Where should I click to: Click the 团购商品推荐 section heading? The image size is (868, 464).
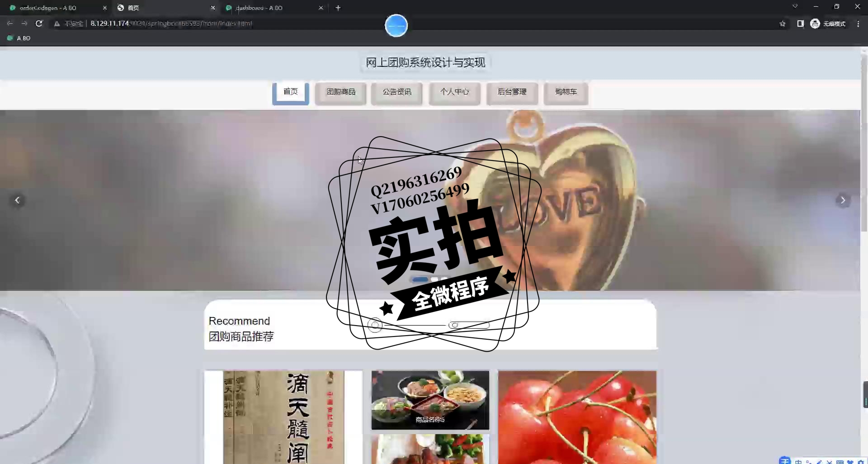241,336
